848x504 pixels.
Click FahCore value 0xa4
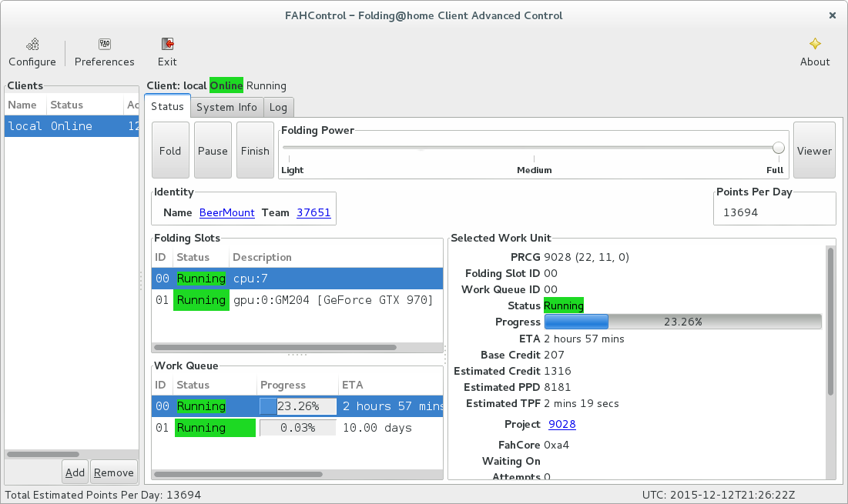point(556,445)
